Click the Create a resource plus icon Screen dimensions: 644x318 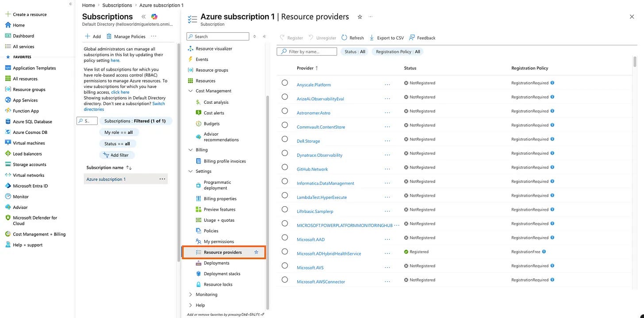tap(8, 15)
